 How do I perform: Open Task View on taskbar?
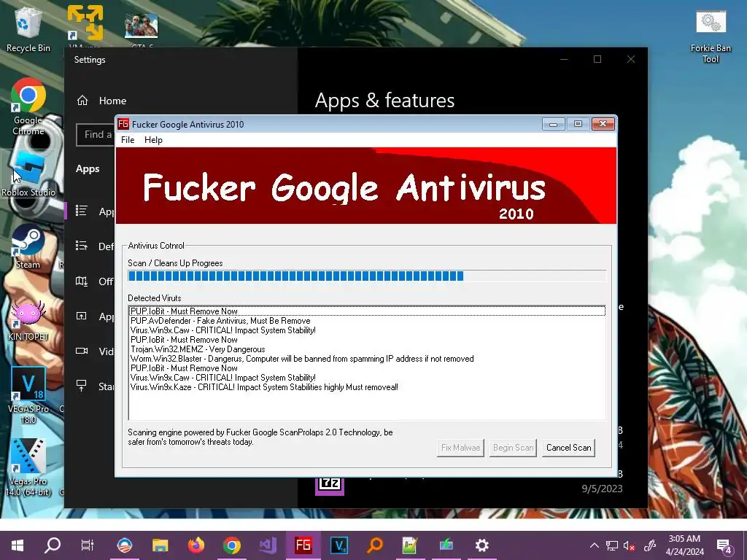88,545
